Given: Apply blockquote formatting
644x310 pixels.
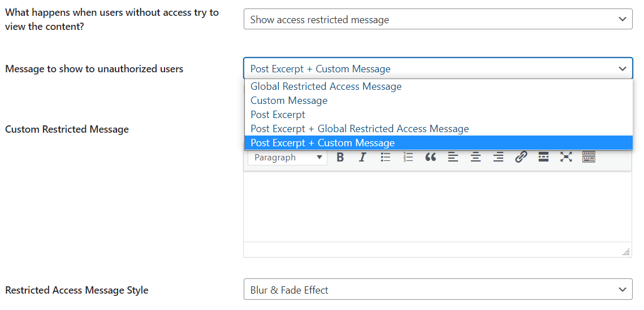Looking at the screenshot, I should (x=430, y=157).
